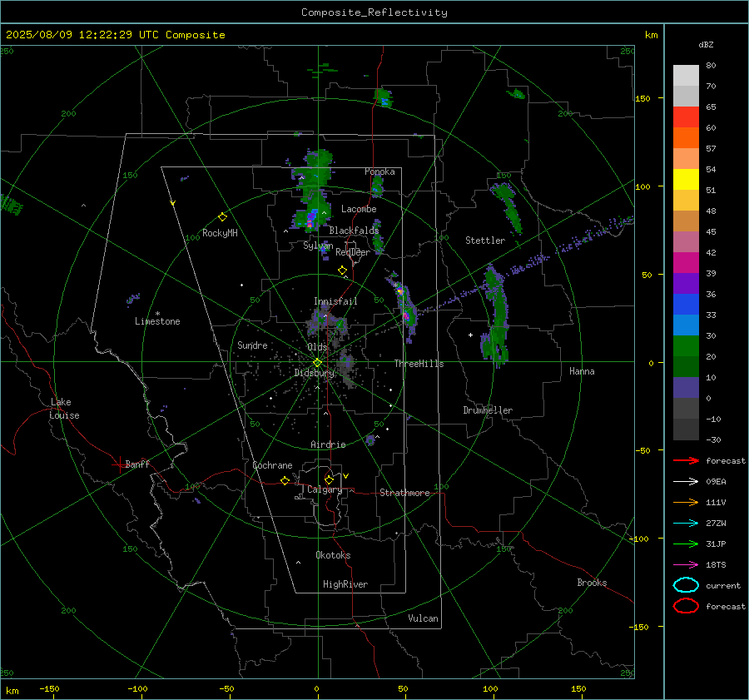Pick the red 60-65 dBZ swatch
The height and width of the screenshot is (700, 749).
[686, 117]
